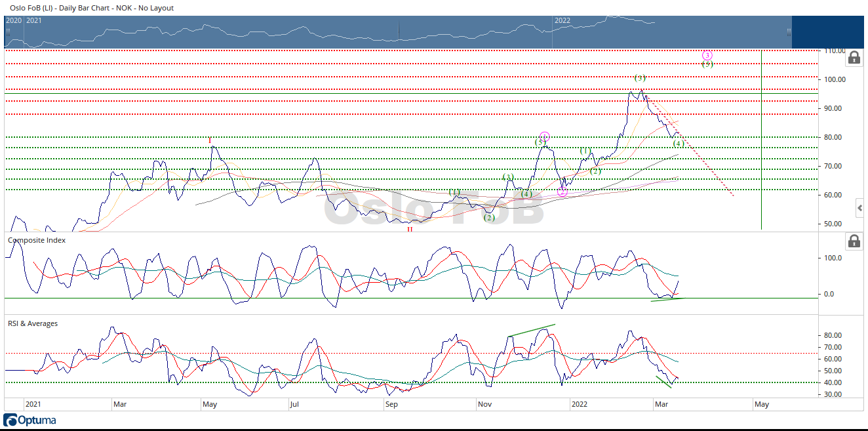Select the pink circled 3 wave label
The height and width of the screenshot is (431, 868).
click(707, 55)
